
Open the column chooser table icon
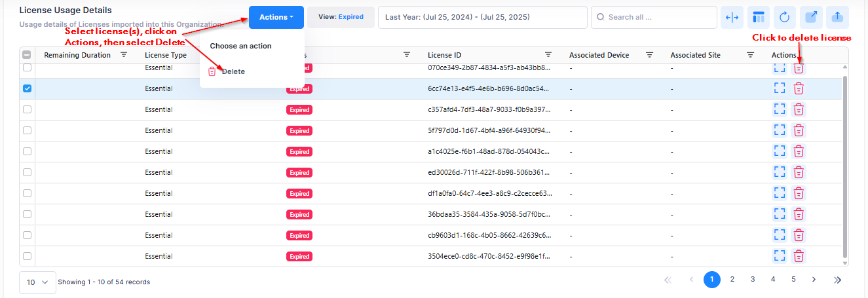(759, 17)
